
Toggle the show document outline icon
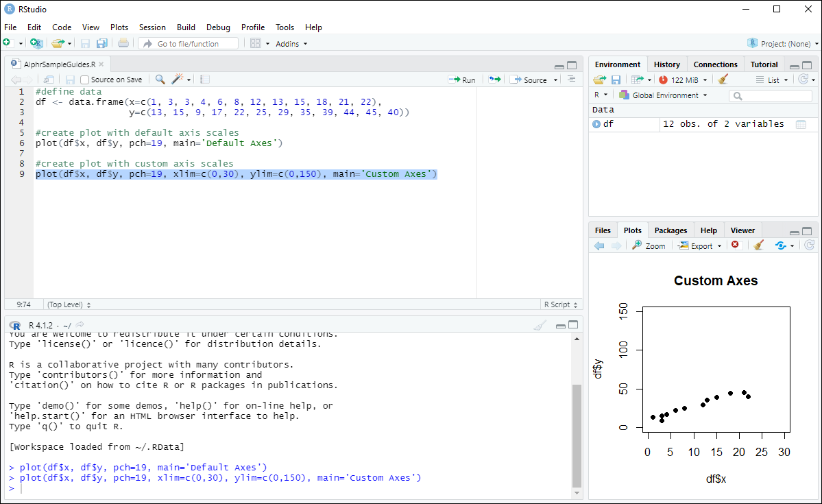tap(571, 79)
